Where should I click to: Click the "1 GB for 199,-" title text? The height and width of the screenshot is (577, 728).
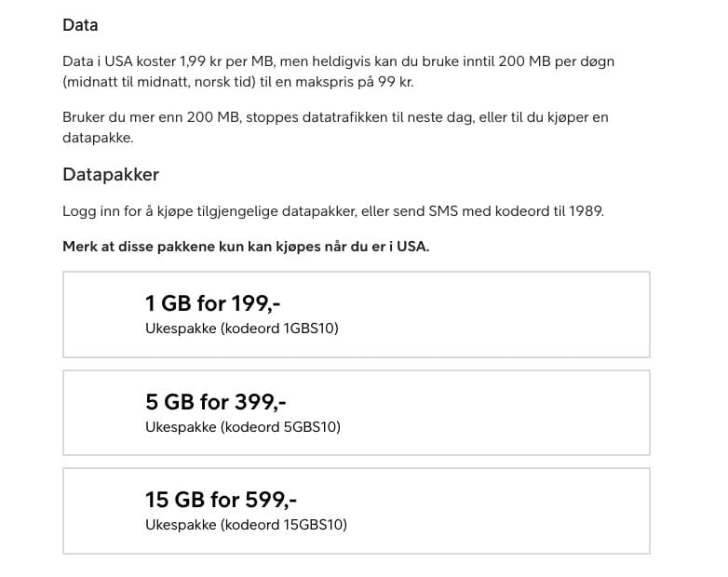coord(212,303)
